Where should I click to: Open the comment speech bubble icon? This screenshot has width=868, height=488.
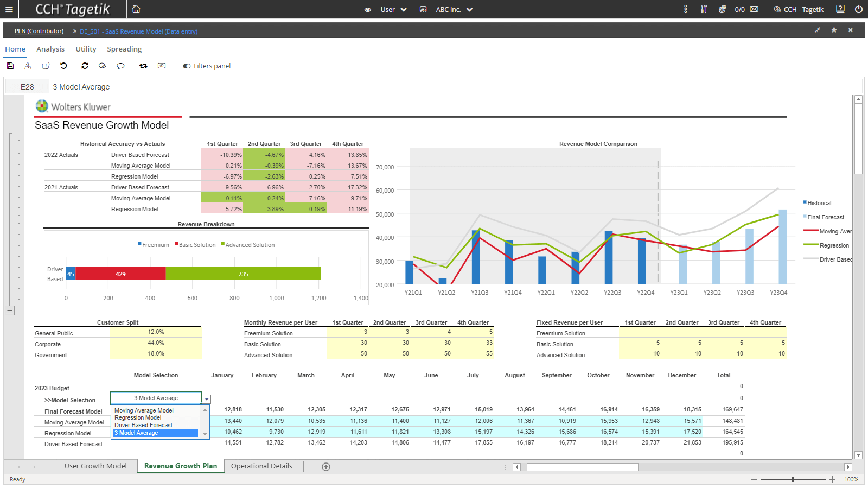(120, 66)
